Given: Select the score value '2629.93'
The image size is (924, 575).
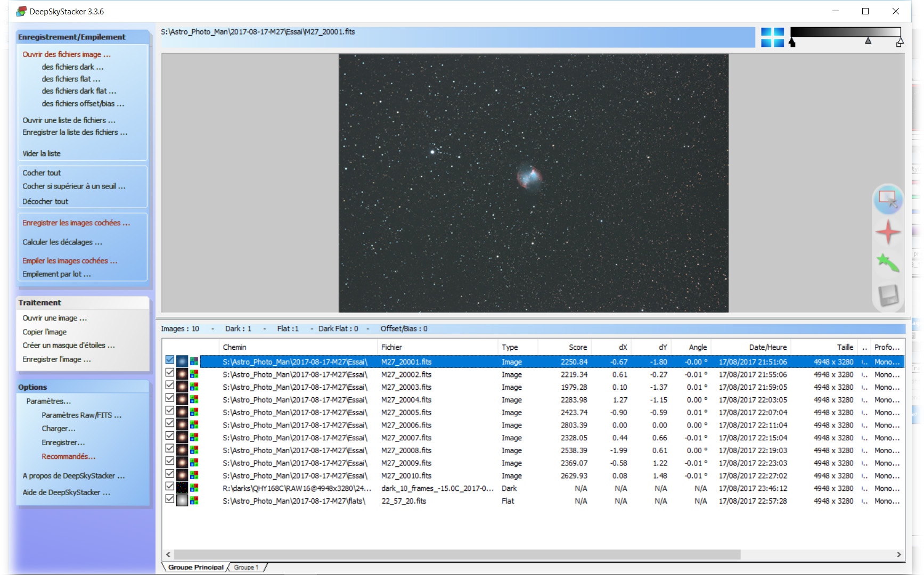Looking at the screenshot, I should pos(574,476).
